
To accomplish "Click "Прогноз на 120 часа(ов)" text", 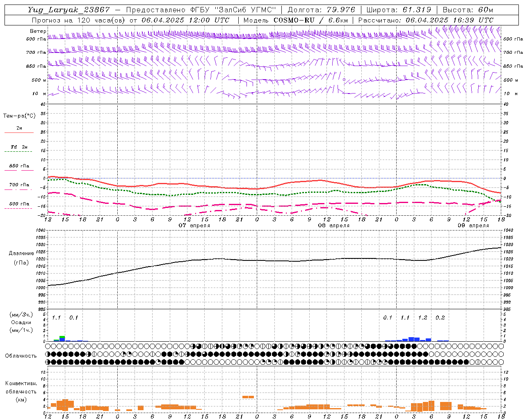I will pos(79,20).
